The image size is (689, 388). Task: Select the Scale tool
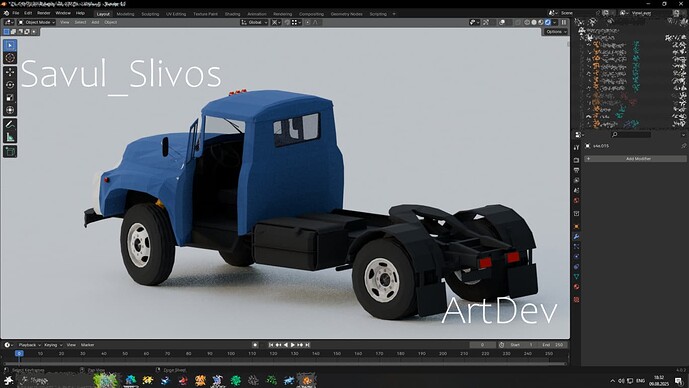pyautogui.click(x=10, y=98)
